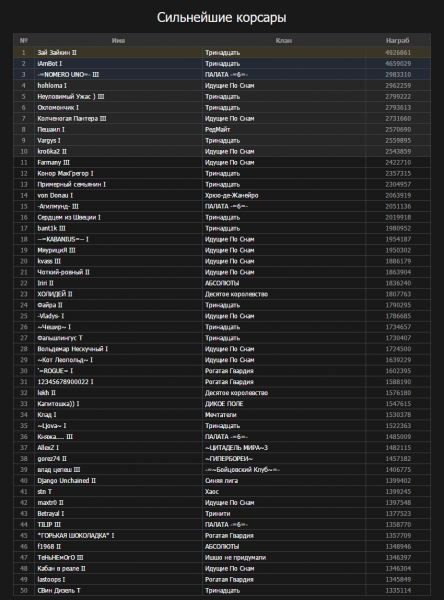Click clan 'АБСОЛЮТЫ' in row 22
444x600 pixels.
coord(222,283)
